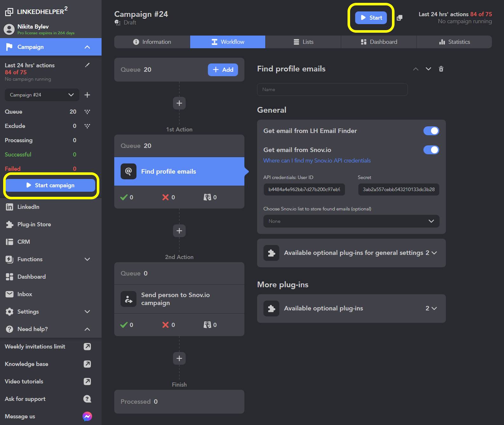Insert action before 2nd Action plus

tap(179, 231)
